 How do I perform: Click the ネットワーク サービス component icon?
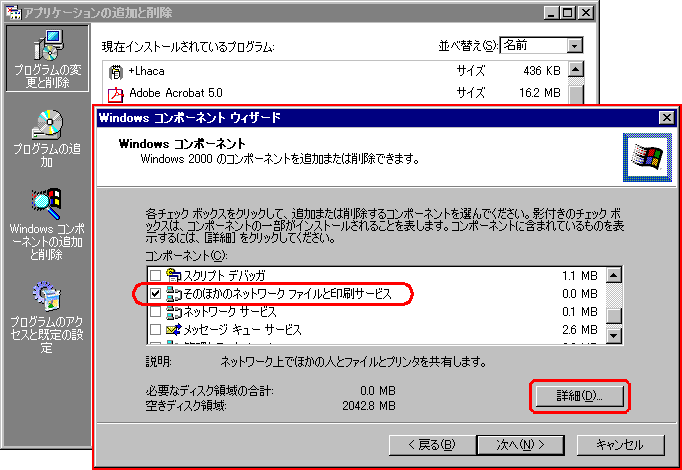(174, 312)
